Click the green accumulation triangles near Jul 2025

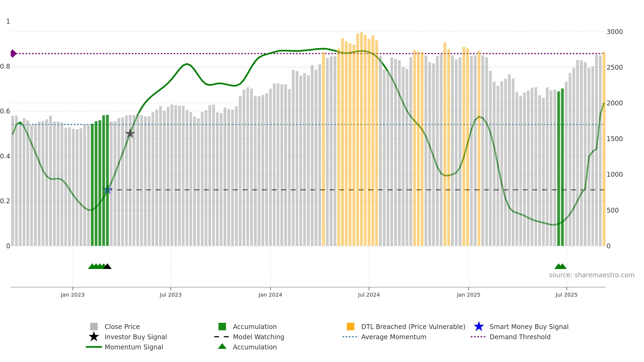(561, 266)
